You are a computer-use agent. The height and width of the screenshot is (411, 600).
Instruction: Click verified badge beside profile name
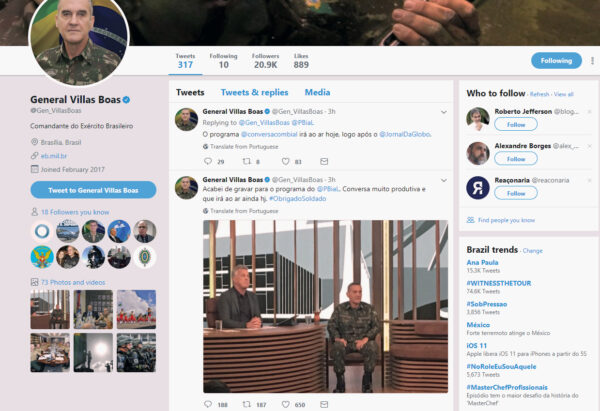tap(126, 100)
